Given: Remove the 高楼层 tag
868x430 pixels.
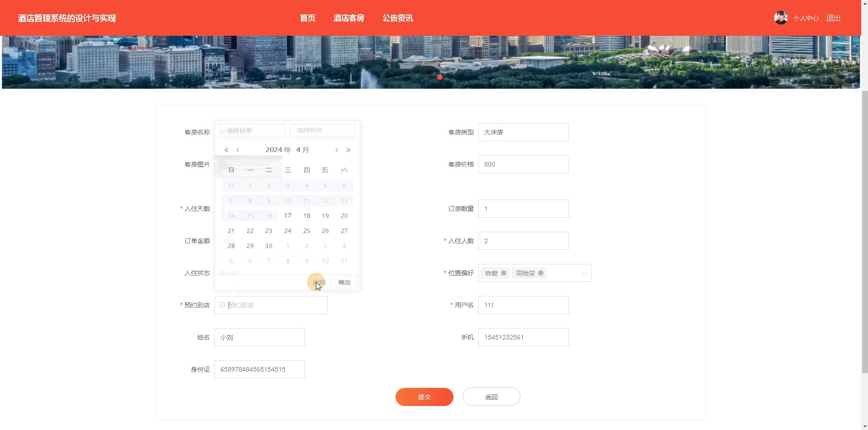Looking at the screenshot, I should point(541,273).
